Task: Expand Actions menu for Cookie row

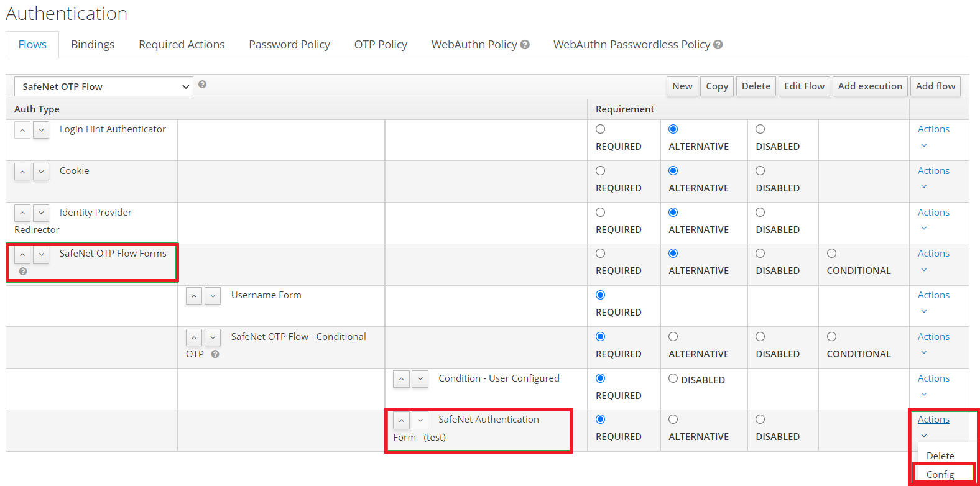Action: point(933,172)
